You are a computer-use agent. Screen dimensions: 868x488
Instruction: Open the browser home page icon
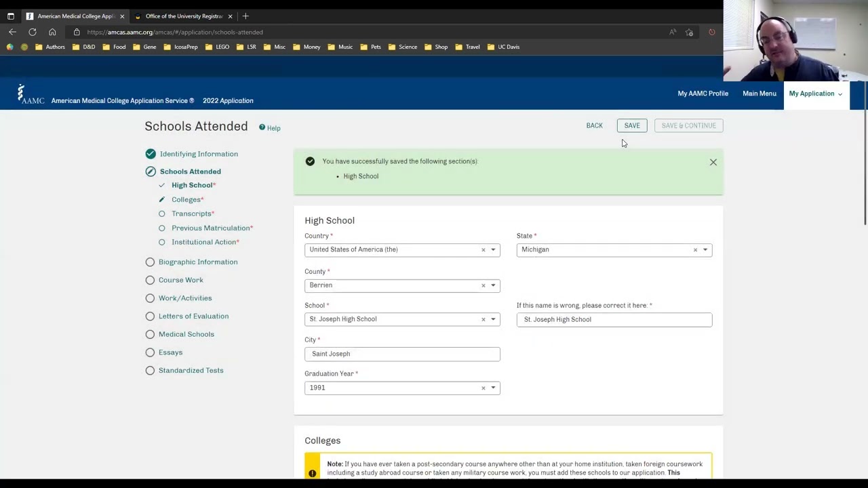[x=52, y=32]
